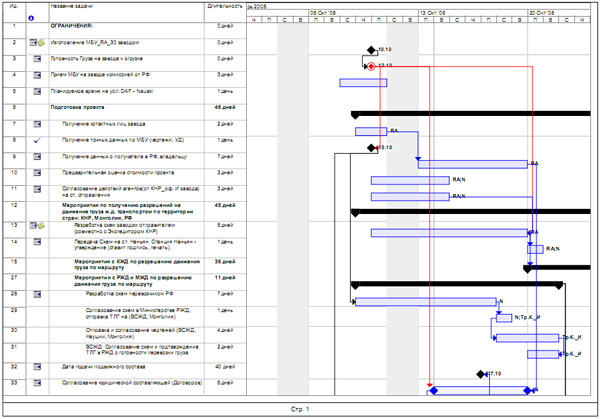Click the black milestone diamond labeled 17.10

[481, 374]
